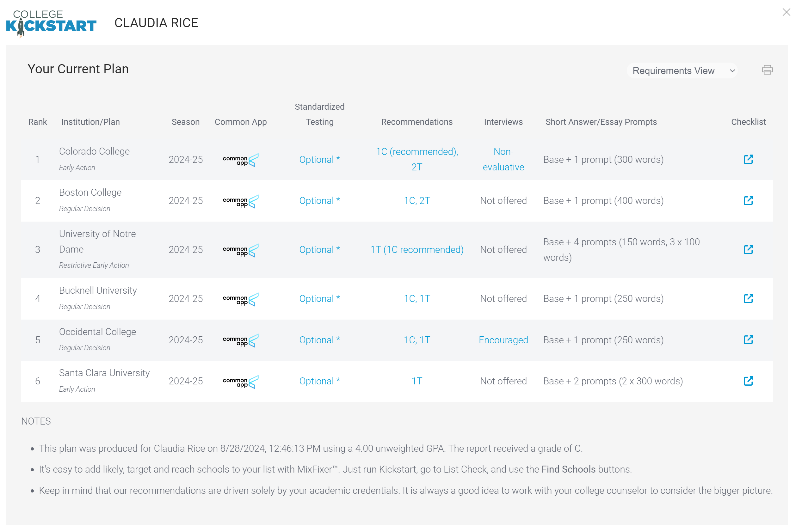Click the Season column header
The image size is (796, 532).
click(185, 122)
